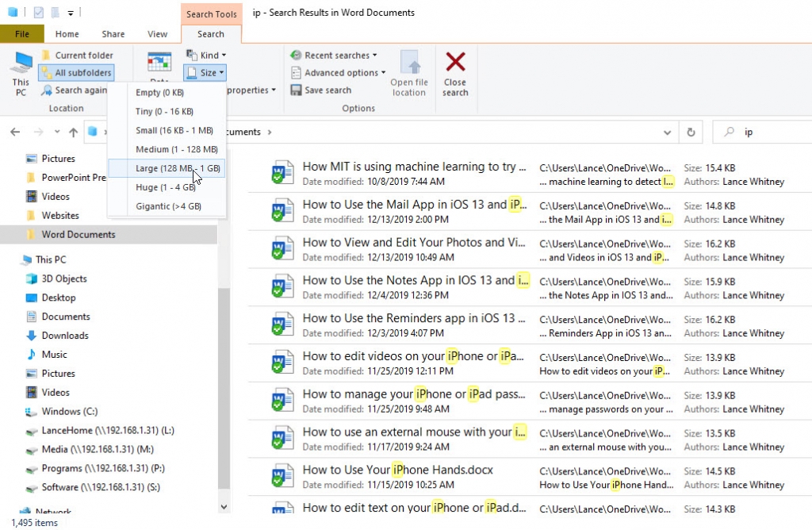
Task: Open the Word document icon beside 'How to Use Your iPhone Hands.docx'
Action: click(282, 475)
